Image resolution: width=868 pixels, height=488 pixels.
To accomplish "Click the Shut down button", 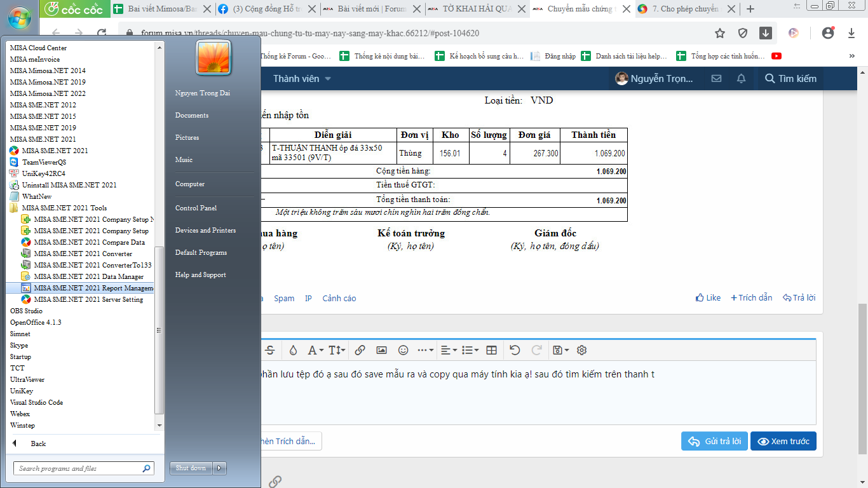I will pos(191,468).
